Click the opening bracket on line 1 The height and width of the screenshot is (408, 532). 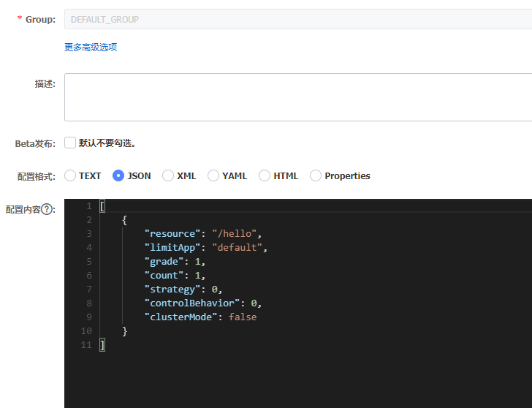click(102, 206)
